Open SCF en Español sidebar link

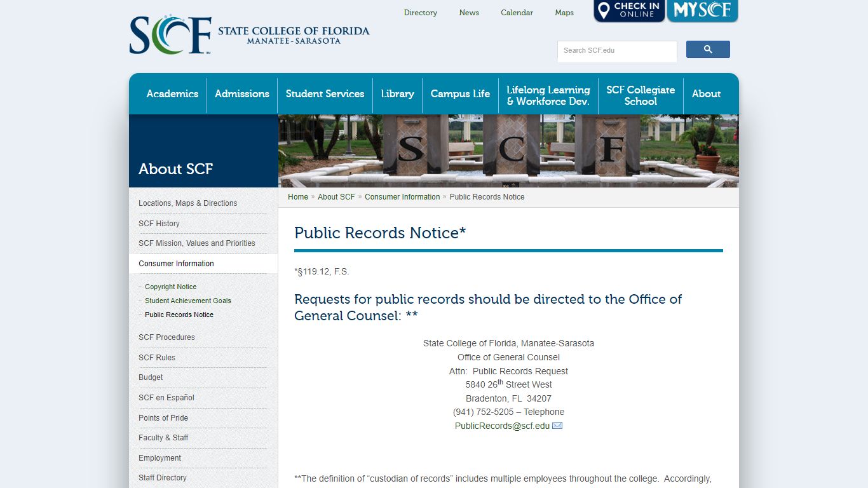tap(166, 398)
